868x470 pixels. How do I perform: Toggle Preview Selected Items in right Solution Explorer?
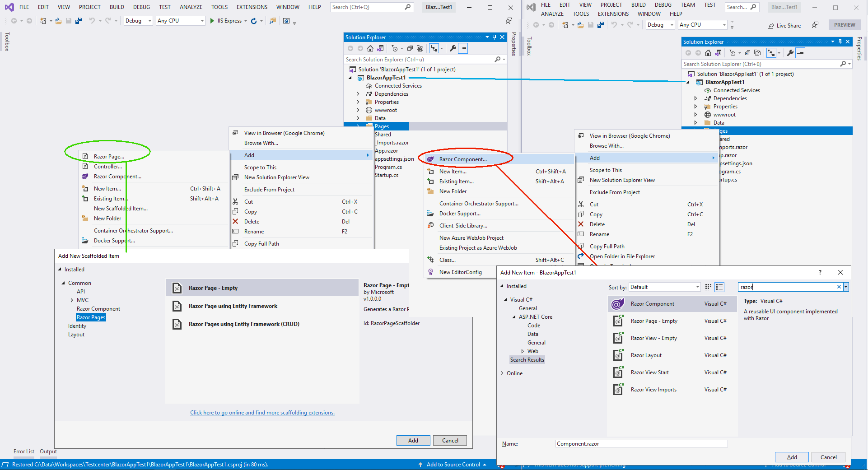coord(801,53)
